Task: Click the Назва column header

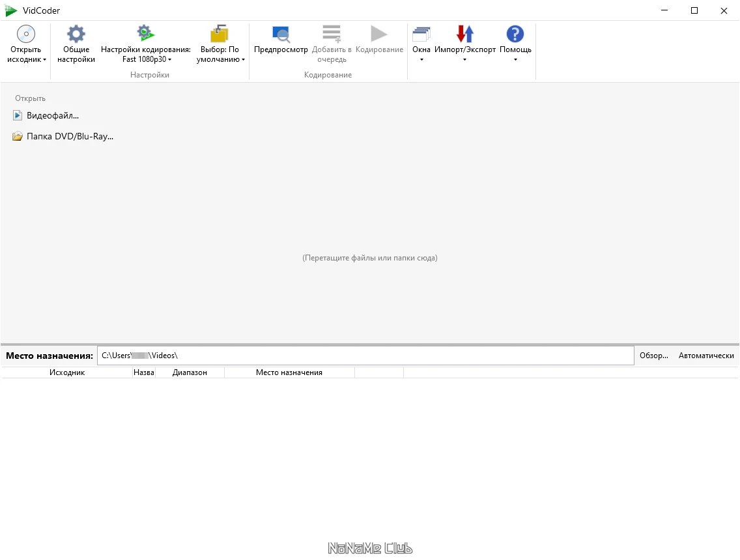Action: point(144,372)
